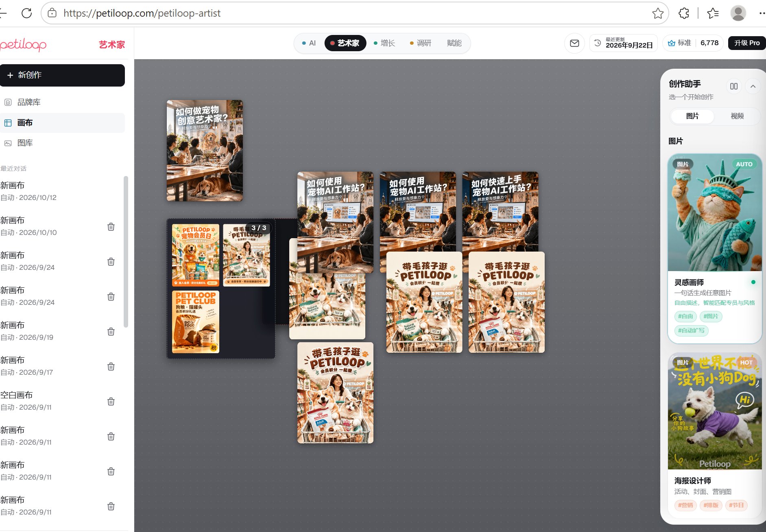Open the 调研 mode tab
This screenshot has height=532, width=766.
pyautogui.click(x=421, y=43)
